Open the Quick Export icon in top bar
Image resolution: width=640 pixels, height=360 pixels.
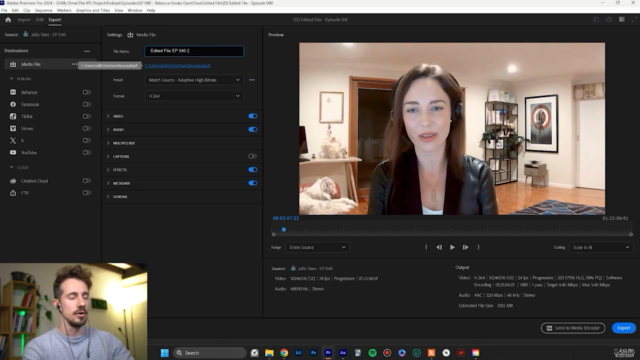point(609,20)
